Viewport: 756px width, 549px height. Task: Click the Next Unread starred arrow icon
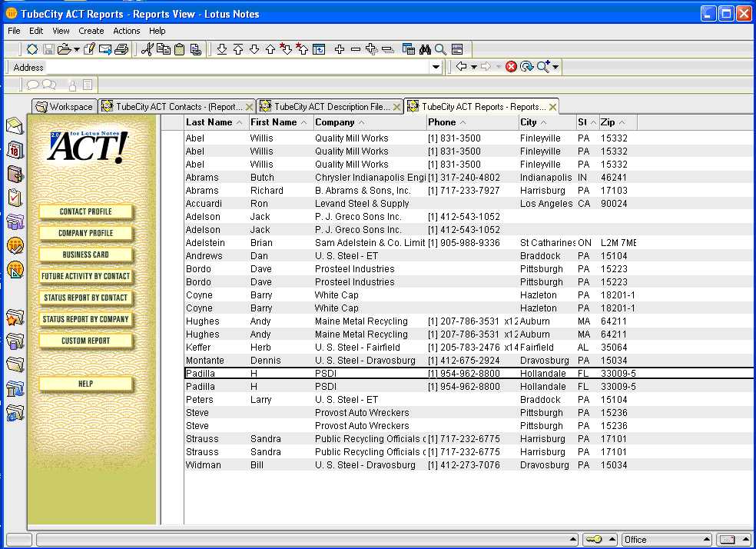click(x=286, y=48)
